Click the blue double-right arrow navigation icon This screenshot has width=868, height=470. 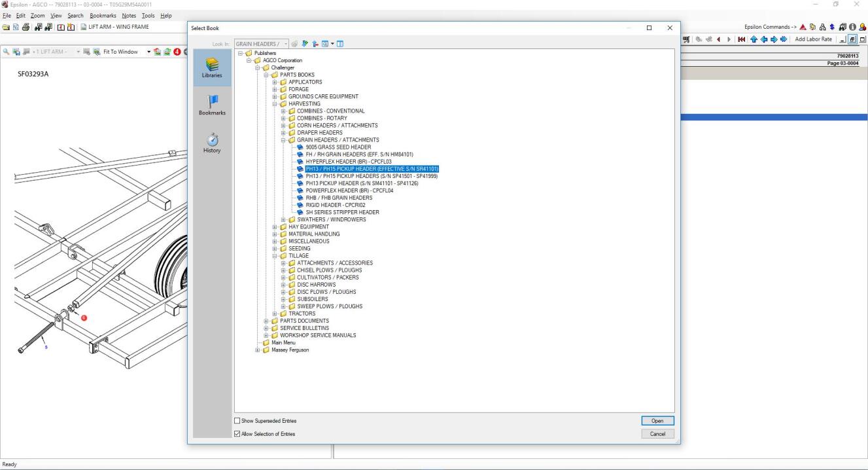[784, 39]
